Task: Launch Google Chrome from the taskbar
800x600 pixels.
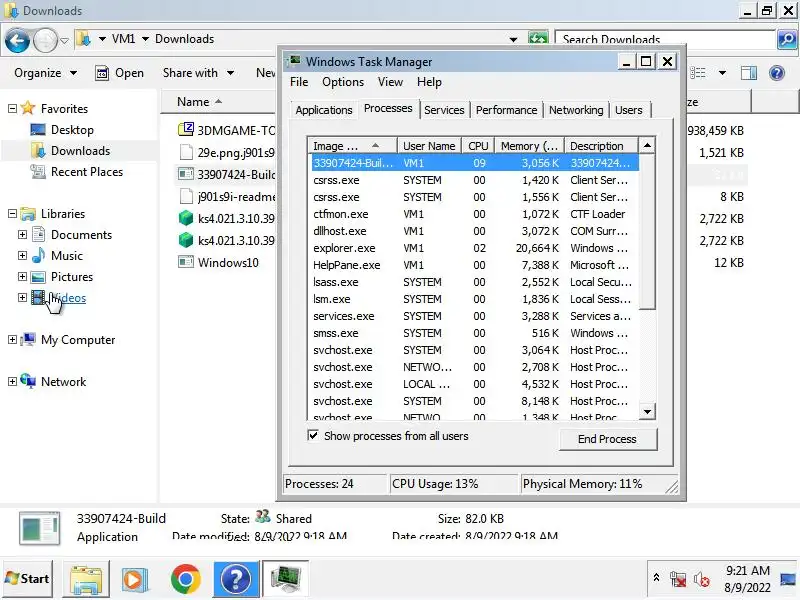Action: coord(186,579)
